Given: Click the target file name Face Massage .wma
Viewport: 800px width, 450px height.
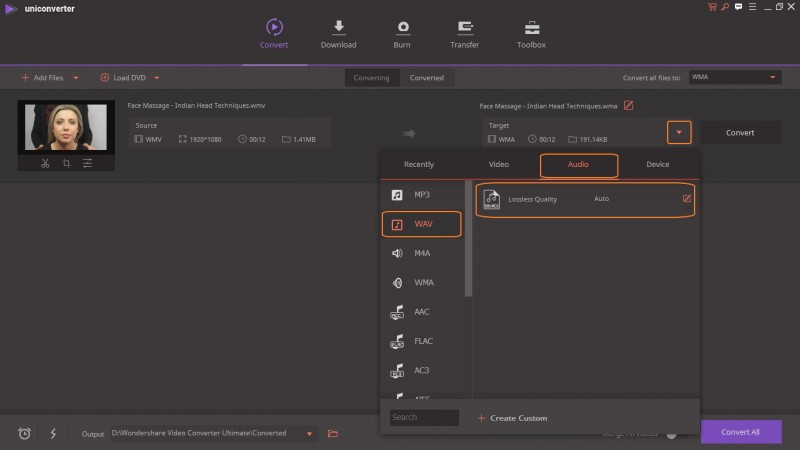Looking at the screenshot, I should click(548, 106).
